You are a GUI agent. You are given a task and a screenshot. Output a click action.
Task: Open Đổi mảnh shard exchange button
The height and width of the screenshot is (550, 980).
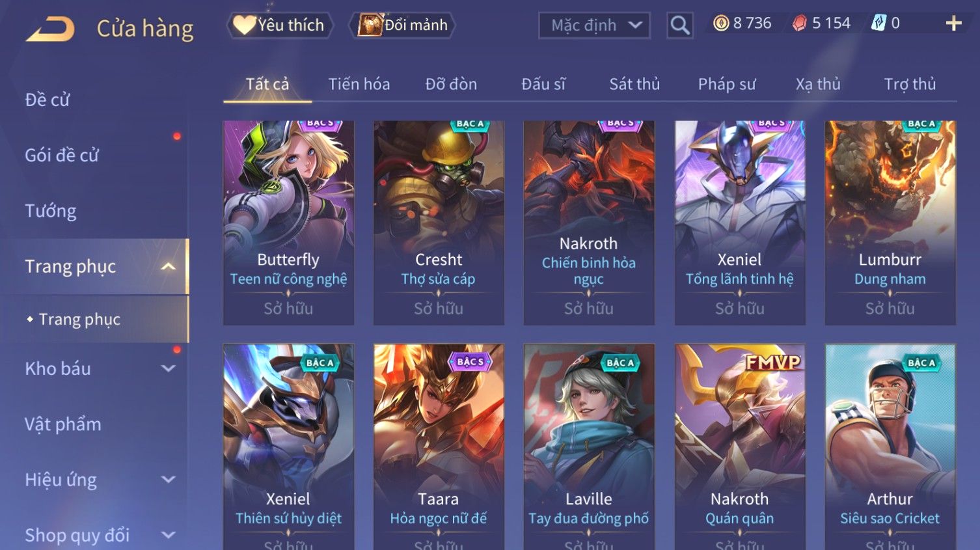point(402,25)
